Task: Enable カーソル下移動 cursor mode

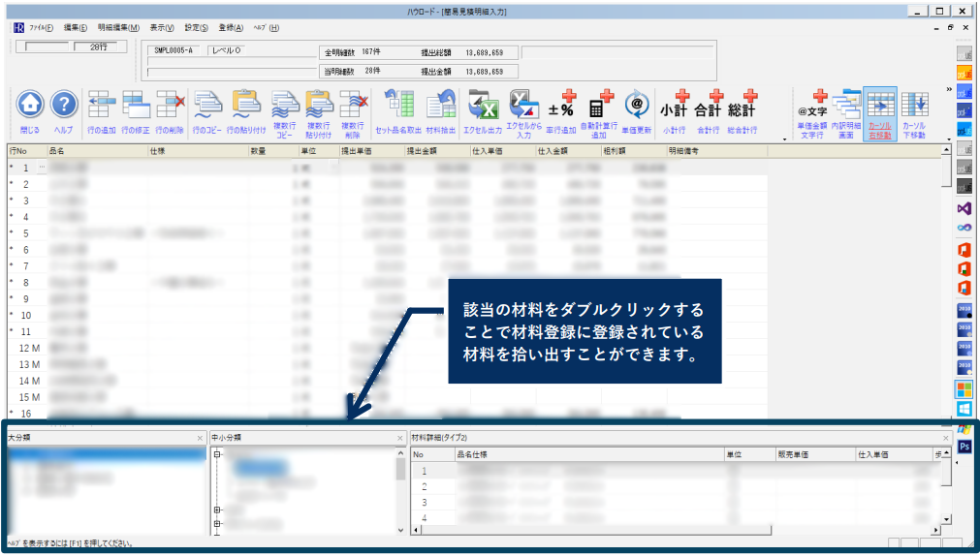Action: pyautogui.click(x=913, y=106)
